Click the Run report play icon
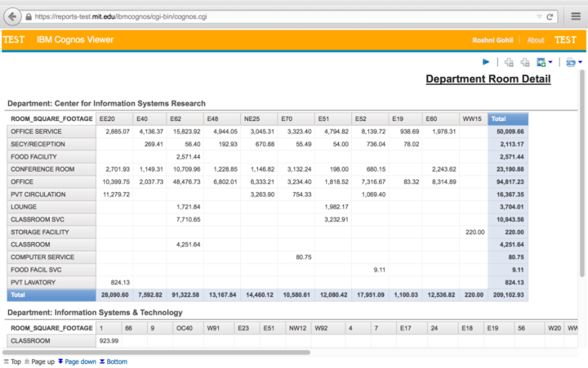Image resolution: width=588 pixels, height=368 pixels. click(486, 62)
